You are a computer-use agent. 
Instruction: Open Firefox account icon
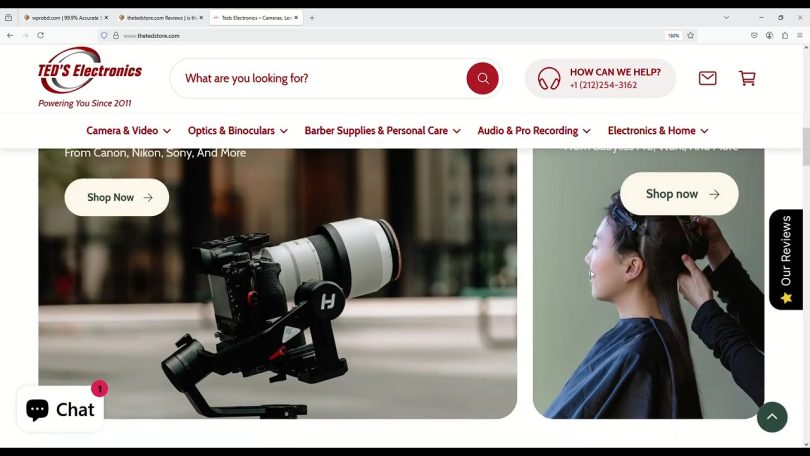coord(770,36)
